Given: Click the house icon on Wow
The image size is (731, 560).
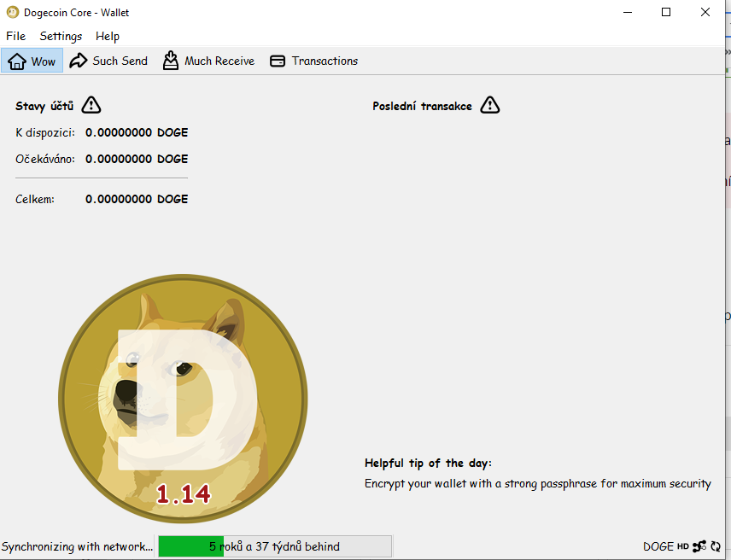Looking at the screenshot, I should (17, 61).
